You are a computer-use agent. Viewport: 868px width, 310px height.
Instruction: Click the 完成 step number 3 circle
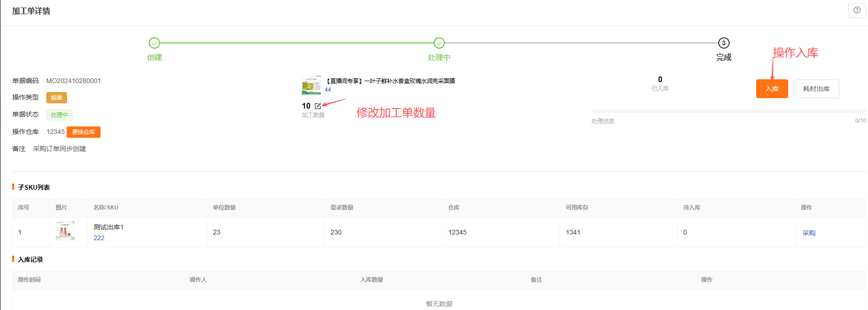point(723,43)
